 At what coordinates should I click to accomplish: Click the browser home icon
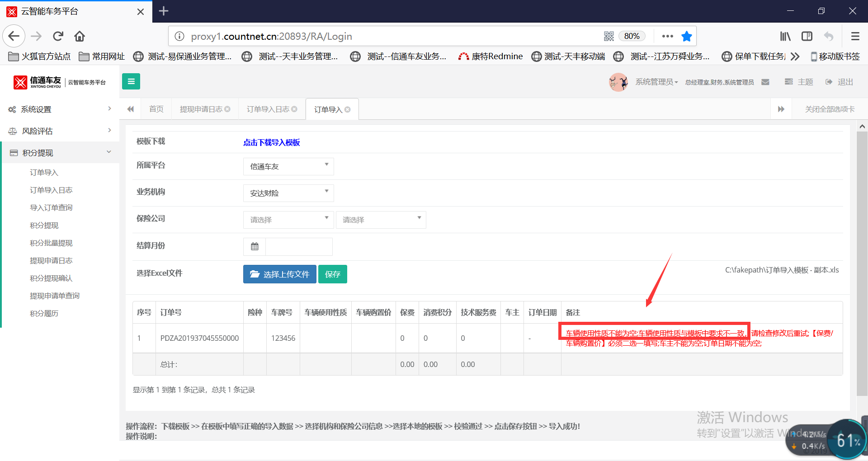tap(80, 36)
